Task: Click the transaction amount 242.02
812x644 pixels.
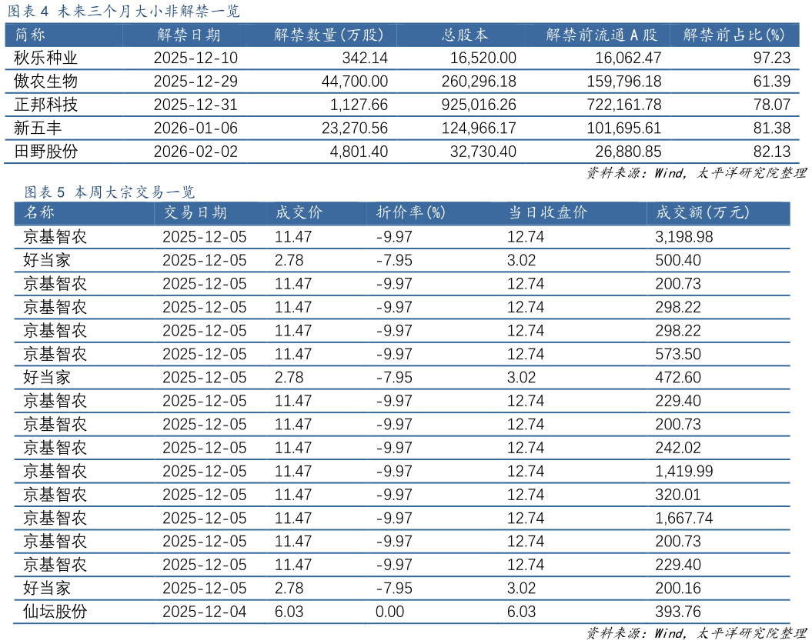Action: [678, 447]
